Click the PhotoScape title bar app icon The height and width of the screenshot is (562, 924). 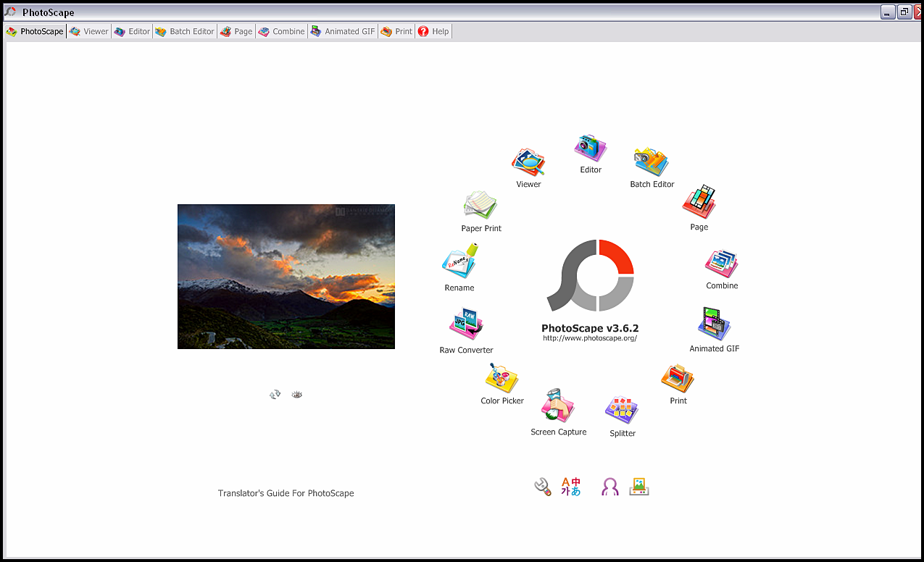click(x=11, y=12)
